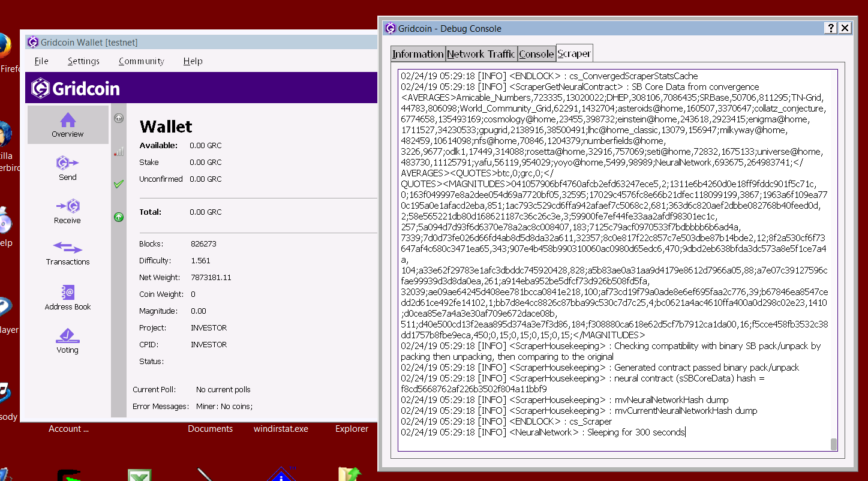Click the 'No current polls' text
The image size is (868, 481).
223,390
